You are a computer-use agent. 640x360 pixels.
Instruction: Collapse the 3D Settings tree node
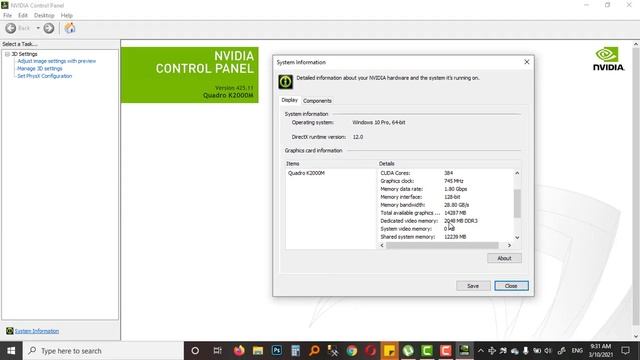(7, 54)
